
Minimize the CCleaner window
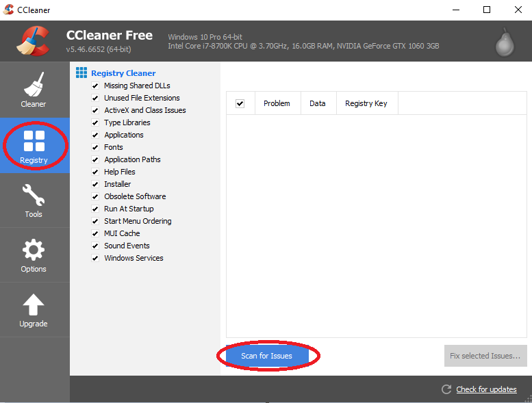456,10
